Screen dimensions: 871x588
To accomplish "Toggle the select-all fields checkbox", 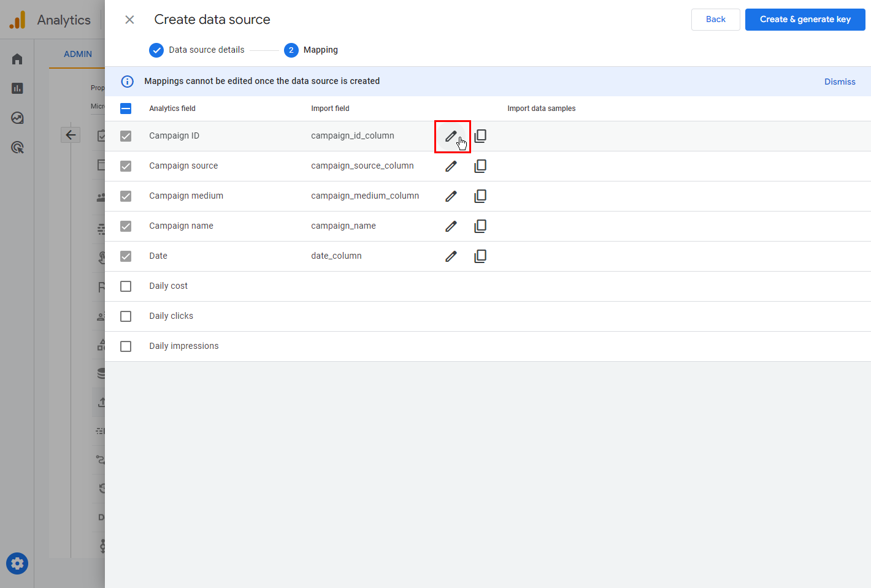I will 126,109.
